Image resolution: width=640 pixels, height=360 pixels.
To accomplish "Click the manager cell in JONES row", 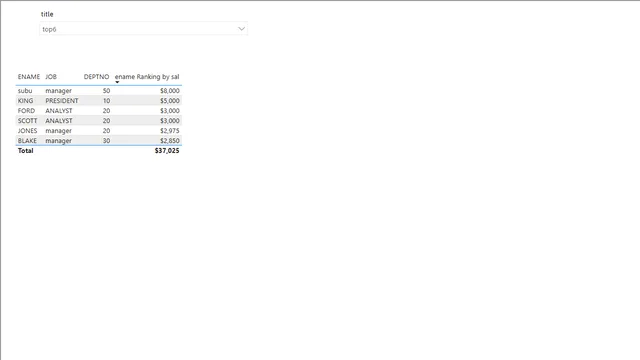I will 58,131.
